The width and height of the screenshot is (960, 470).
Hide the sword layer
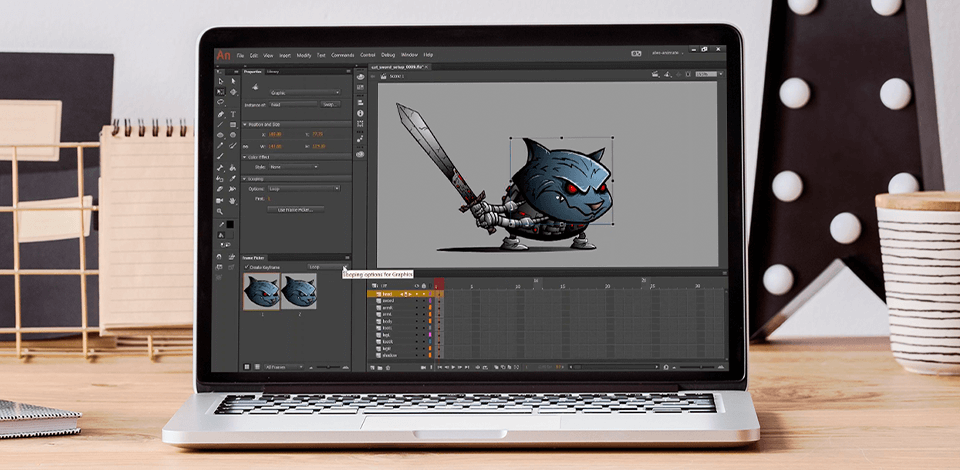pyautogui.click(x=417, y=300)
